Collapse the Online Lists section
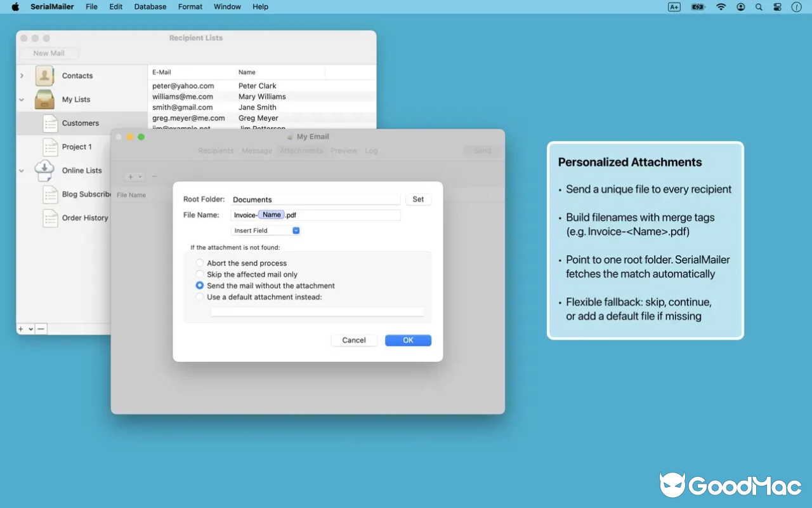The height and width of the screenshot is (508, 812). click(x=21, y=170)
